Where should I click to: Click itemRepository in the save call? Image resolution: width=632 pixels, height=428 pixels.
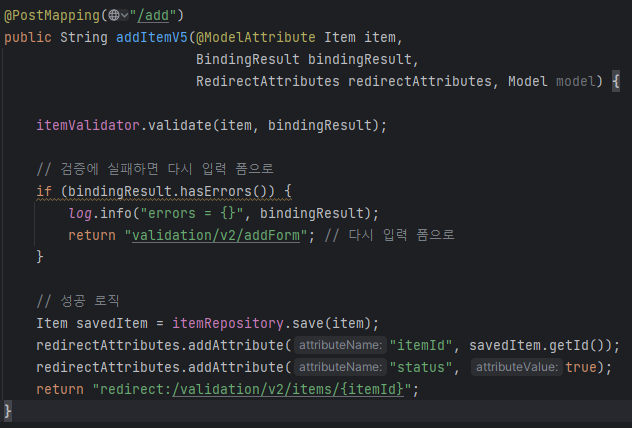[228, 323]
